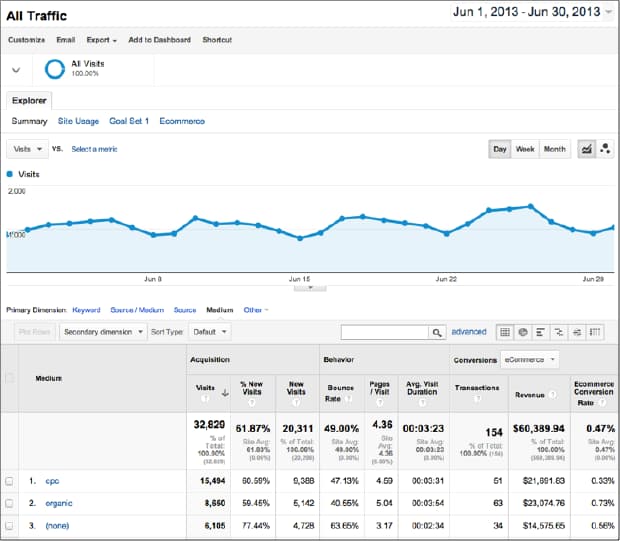
Task: Switch to the Ecommerce tab
Action: pos(182,121)
